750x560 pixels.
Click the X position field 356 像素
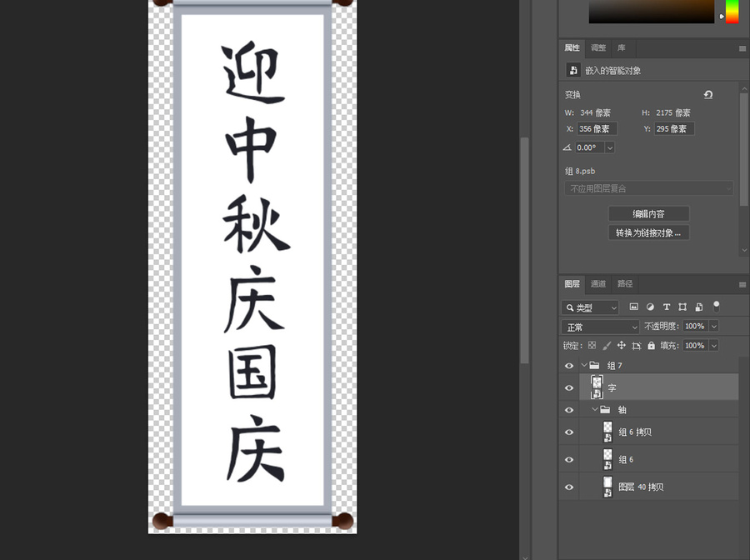[597, 128]
